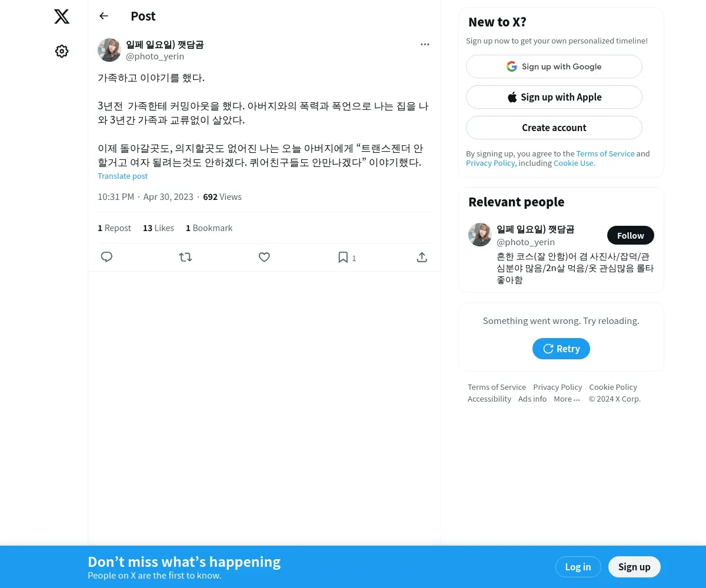Open the settings gear icon

[62, 51]
